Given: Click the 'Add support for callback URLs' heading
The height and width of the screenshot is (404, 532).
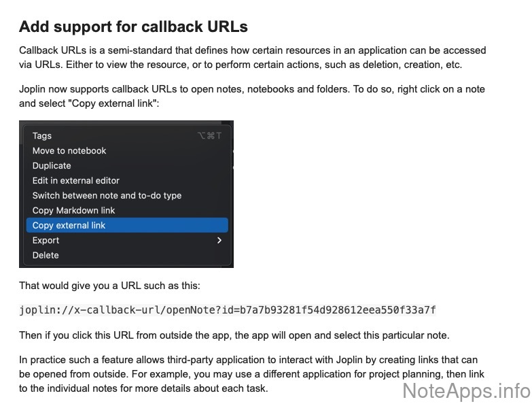Looking at the screenshot, I should [133, 27].
